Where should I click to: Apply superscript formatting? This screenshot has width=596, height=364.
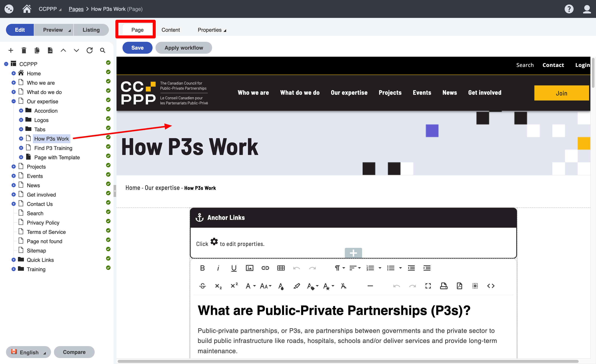tap(234, 285)
